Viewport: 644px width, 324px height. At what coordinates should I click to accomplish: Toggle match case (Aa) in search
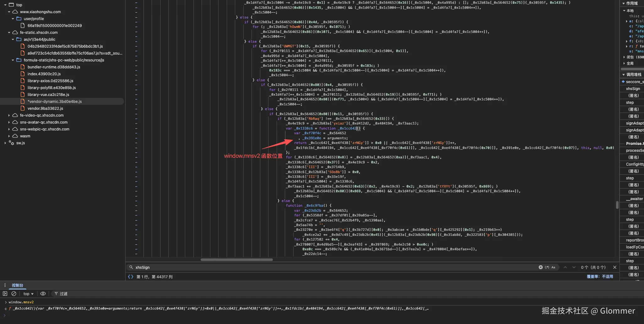553,267
